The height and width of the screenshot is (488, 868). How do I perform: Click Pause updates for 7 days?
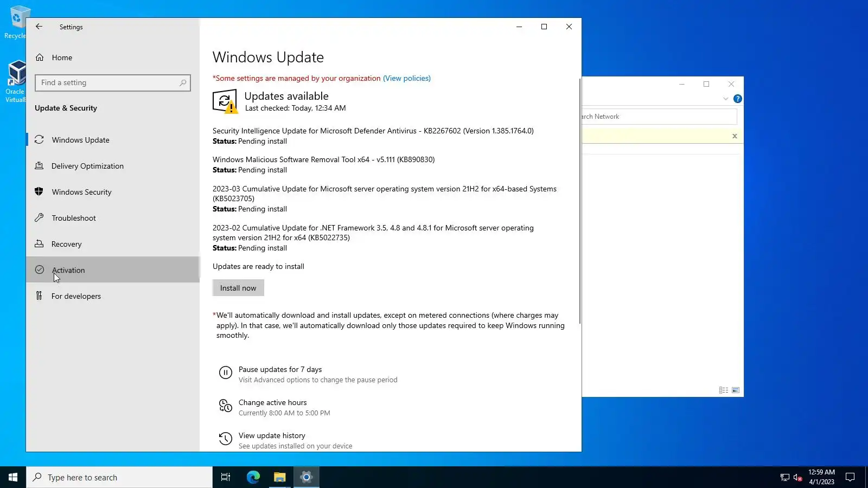click(280, 369)
